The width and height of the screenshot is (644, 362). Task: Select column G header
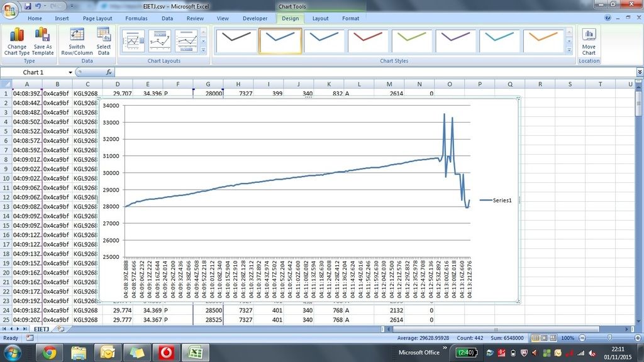coord(208,84)
